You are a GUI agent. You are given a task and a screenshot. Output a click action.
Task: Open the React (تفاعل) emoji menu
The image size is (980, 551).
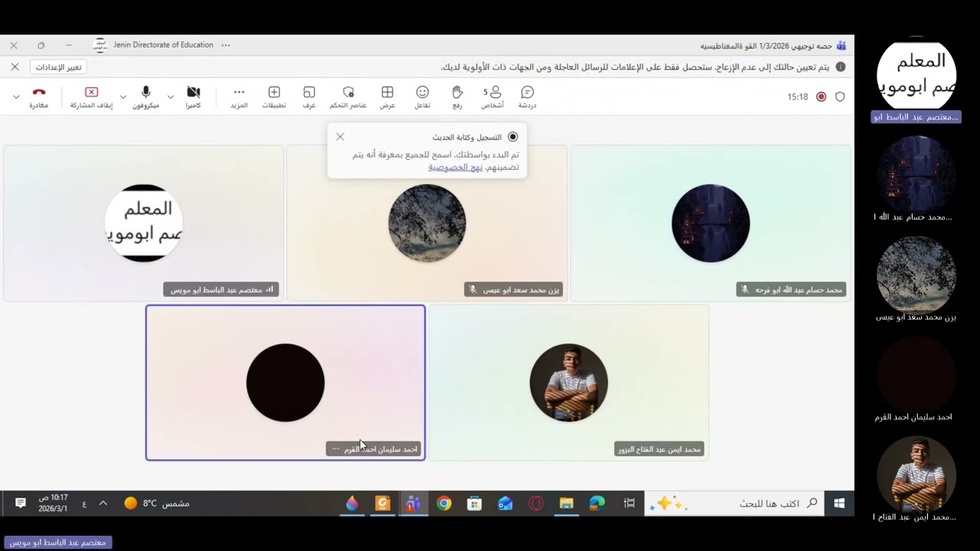coord(422,97)
